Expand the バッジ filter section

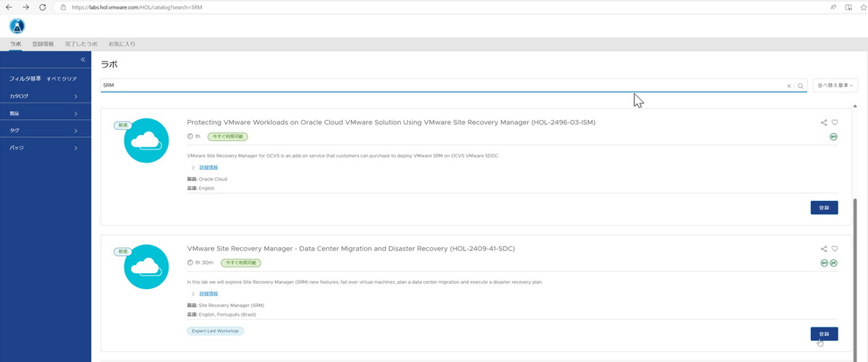tap(45, 147)
